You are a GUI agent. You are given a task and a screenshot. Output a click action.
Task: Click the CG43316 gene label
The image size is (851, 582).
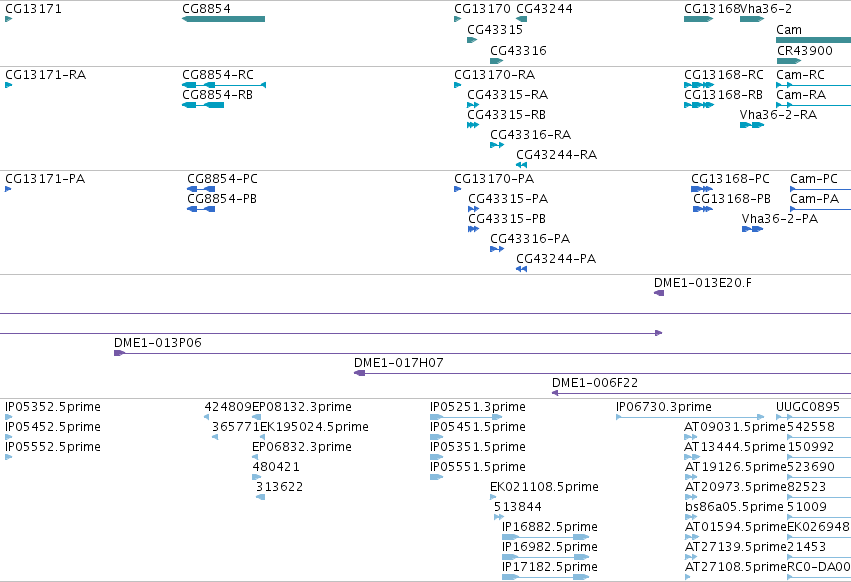coord(518,50)
